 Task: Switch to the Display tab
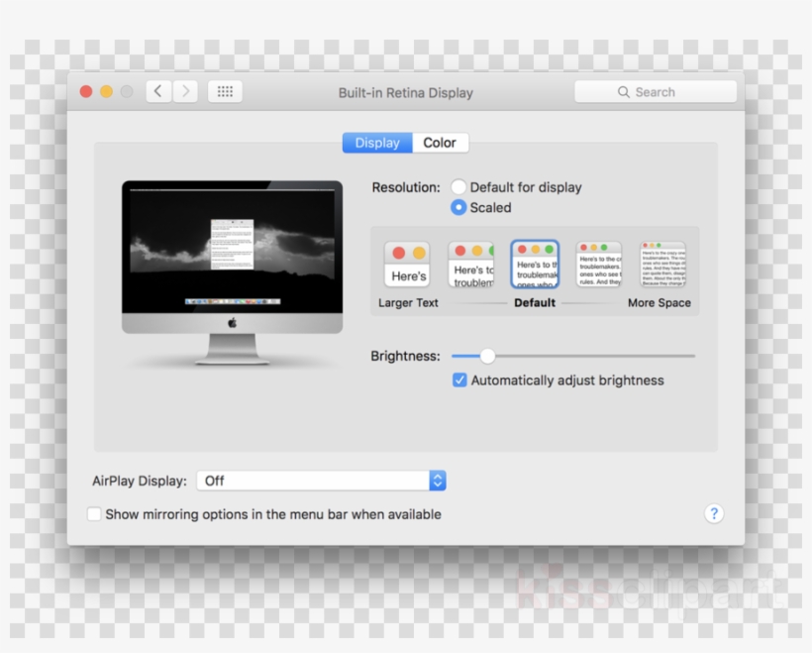pos(377,143)
